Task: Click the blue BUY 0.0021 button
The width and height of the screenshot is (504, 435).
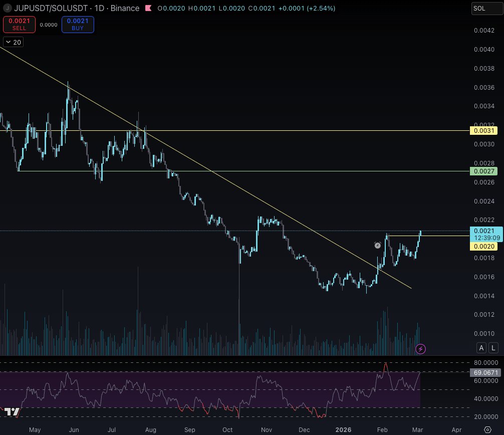Action: tap(78, 25)
